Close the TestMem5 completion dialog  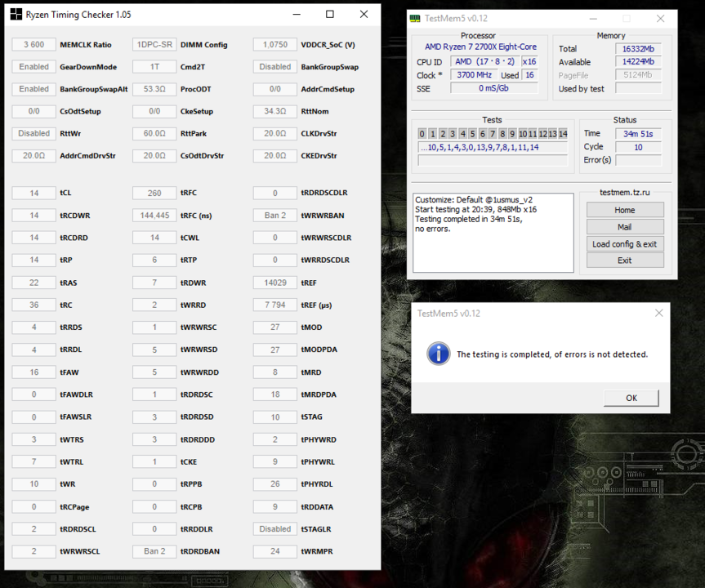pyautogui.click(x=658, y=313)
